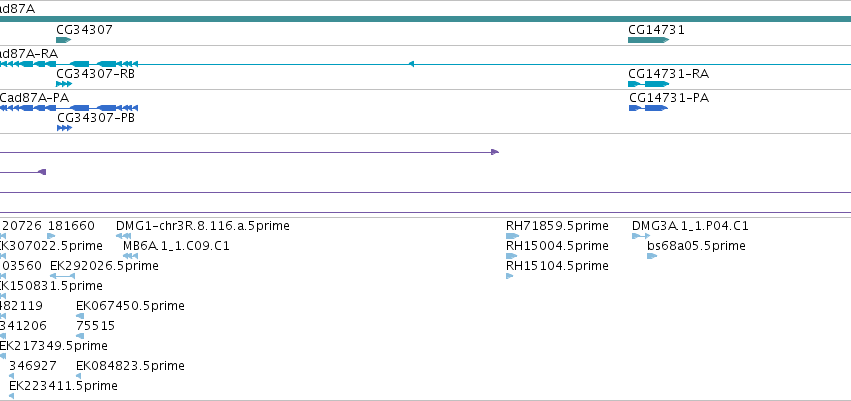Click the EK067450.5prime EST marker
This screenshot has height=401, width=851.
(x=80, y=316)
